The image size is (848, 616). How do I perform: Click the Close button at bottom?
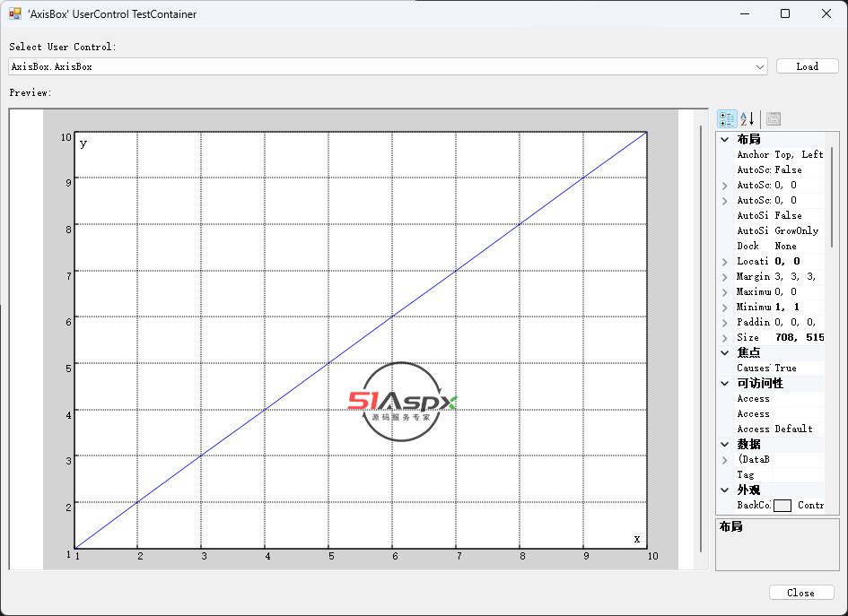pos(801,593)
